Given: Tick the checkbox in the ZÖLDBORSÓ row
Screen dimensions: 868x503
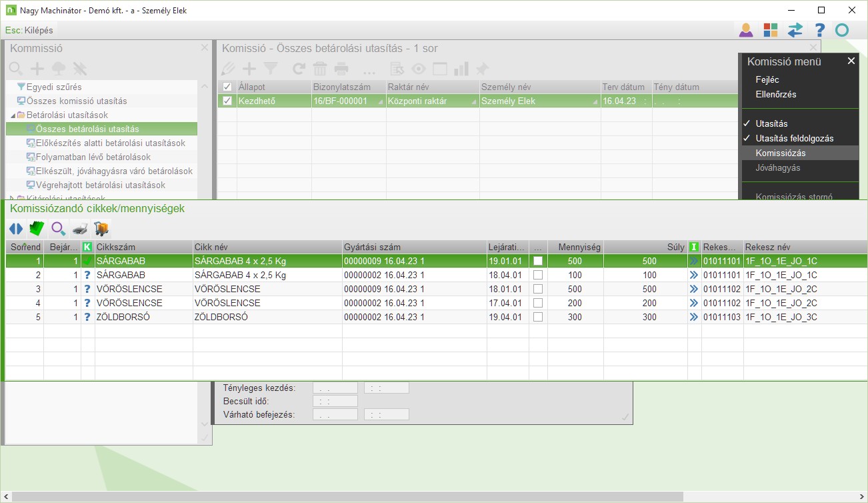Looking at the screenshot, I should click(x=538, y=317).
